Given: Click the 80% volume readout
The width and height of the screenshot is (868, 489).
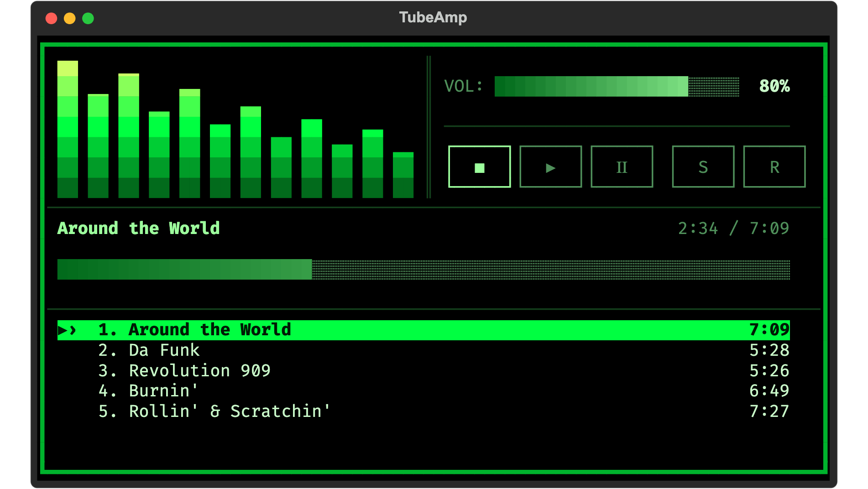Looking at the screenshot, I should 774,86.
